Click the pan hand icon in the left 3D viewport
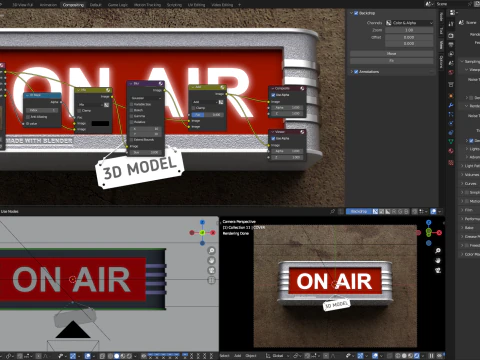Screen dimensions: 480x360 coord(211,260)
